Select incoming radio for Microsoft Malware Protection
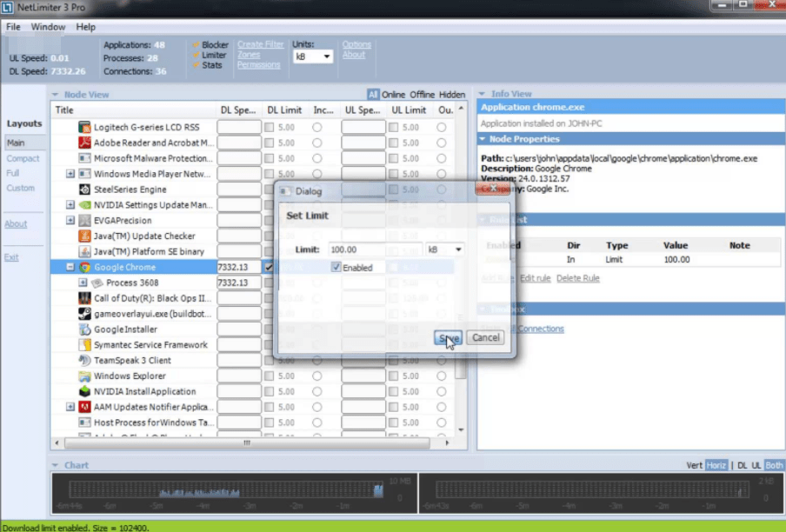The image size is (786, 532). 316,158
